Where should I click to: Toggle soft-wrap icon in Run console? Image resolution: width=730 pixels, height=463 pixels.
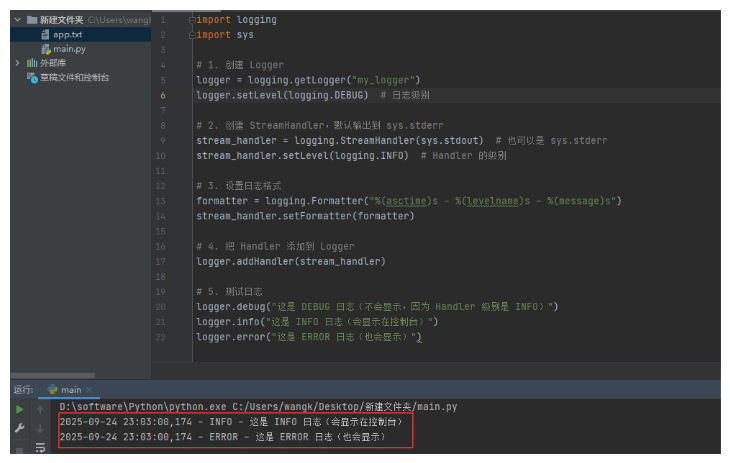click(40, 449)
